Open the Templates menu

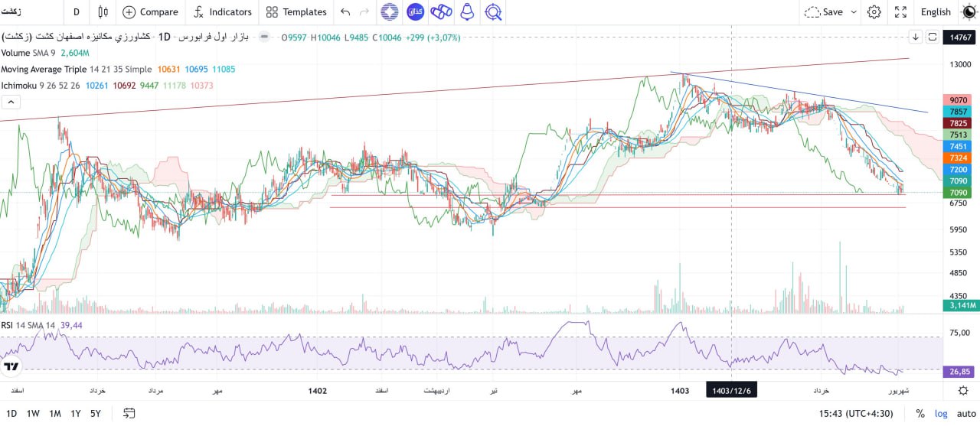click(296, 11)
